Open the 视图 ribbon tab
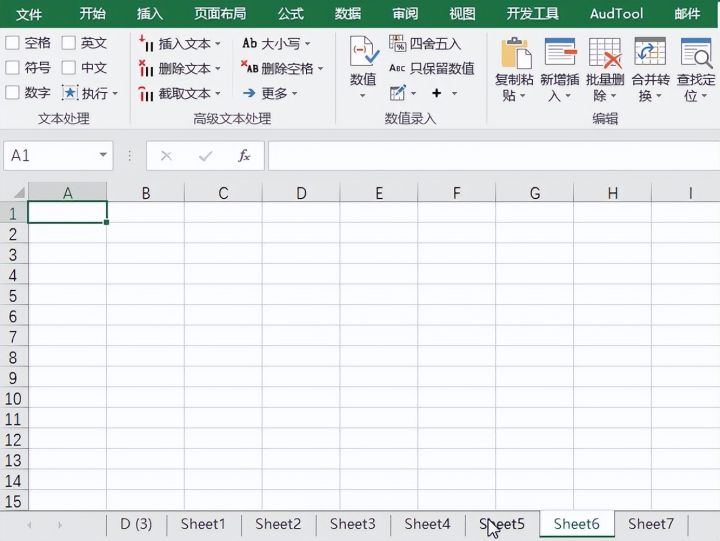The width and height of the screenshot is (720, 541). tap(462, 14)
